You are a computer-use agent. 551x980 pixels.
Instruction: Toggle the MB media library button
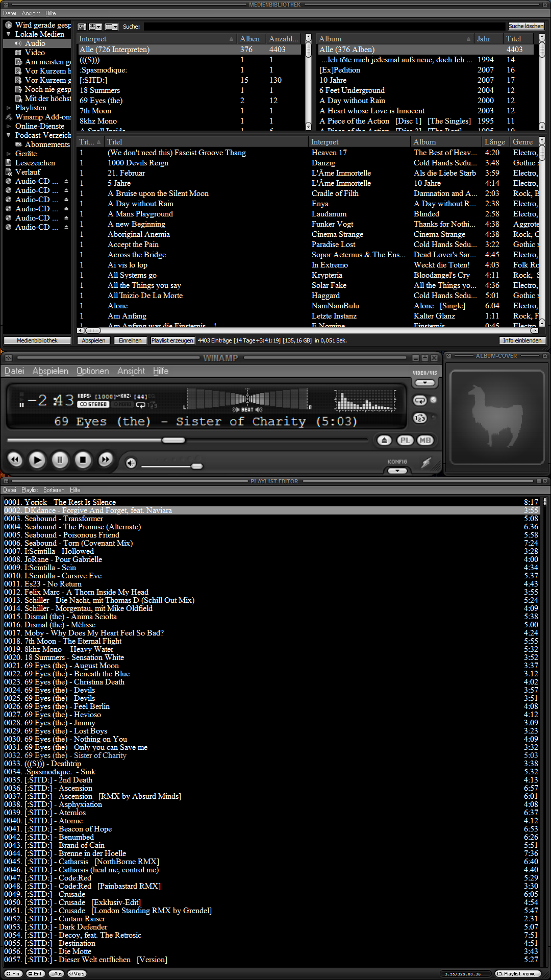tap(425, 440)
